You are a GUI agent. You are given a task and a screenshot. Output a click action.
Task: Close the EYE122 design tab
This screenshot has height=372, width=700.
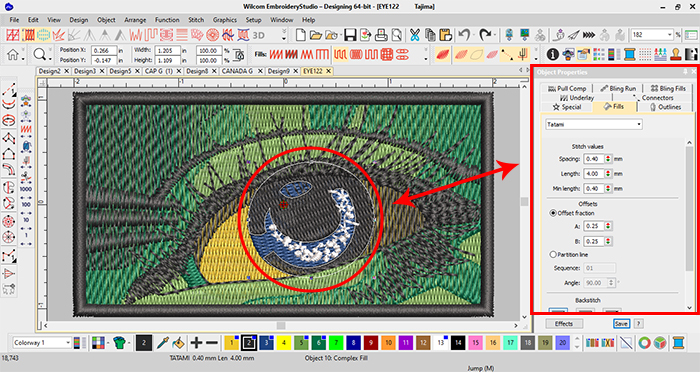coord(329,71)
